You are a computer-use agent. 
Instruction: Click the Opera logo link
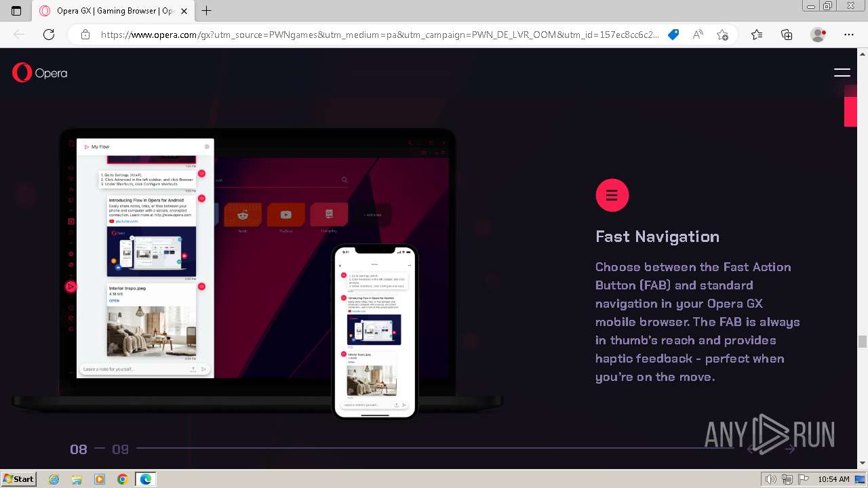click(39, 73)
